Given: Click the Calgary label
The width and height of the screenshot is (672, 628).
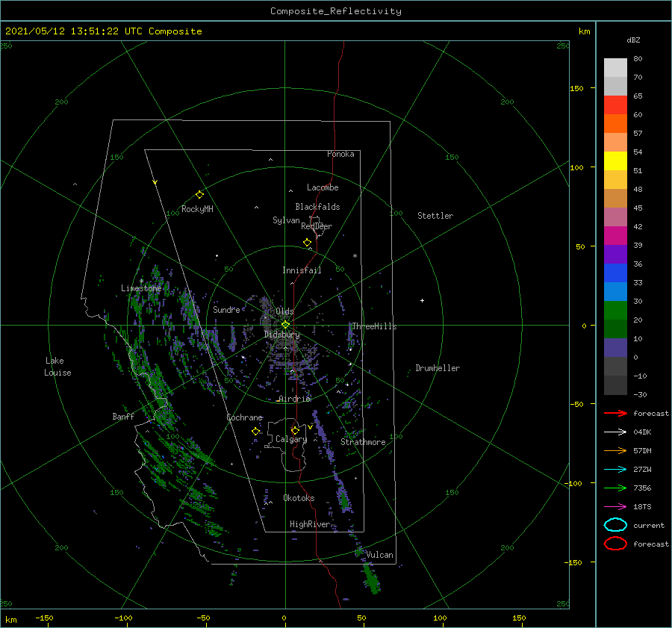Looking at the screenshot, I should pyautogui.click(x=291, y=439).
